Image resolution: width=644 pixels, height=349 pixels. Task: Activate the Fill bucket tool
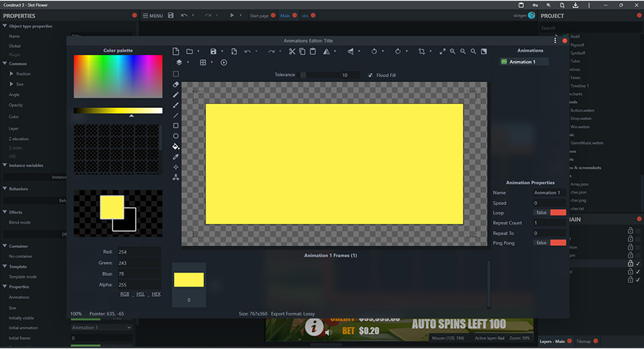pyautogui.click(x=176, y=146)
